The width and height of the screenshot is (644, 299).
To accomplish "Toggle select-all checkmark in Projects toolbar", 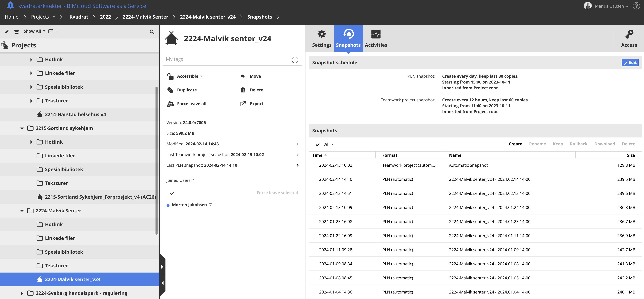I will tap(7, 31).
